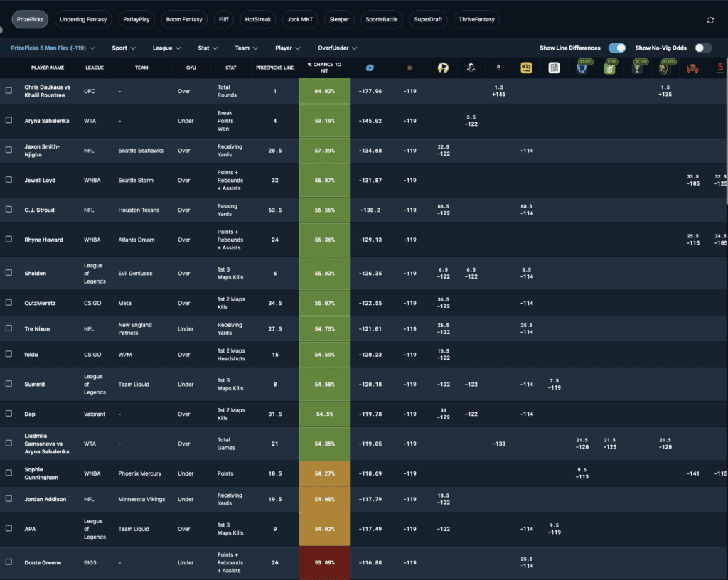Sort by the Stat column header
The height and width of the screenshot is (580, 728).
231,68
